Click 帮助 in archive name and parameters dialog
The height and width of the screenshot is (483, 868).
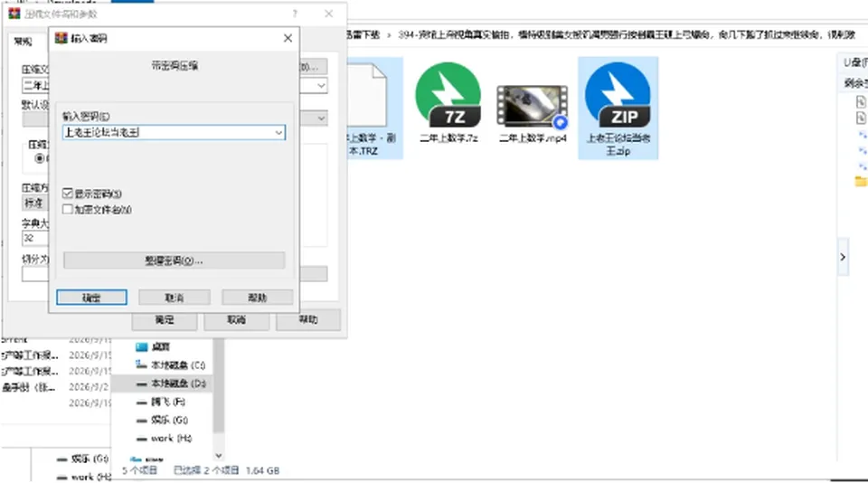pyautogui.click(x=308, y=320)
